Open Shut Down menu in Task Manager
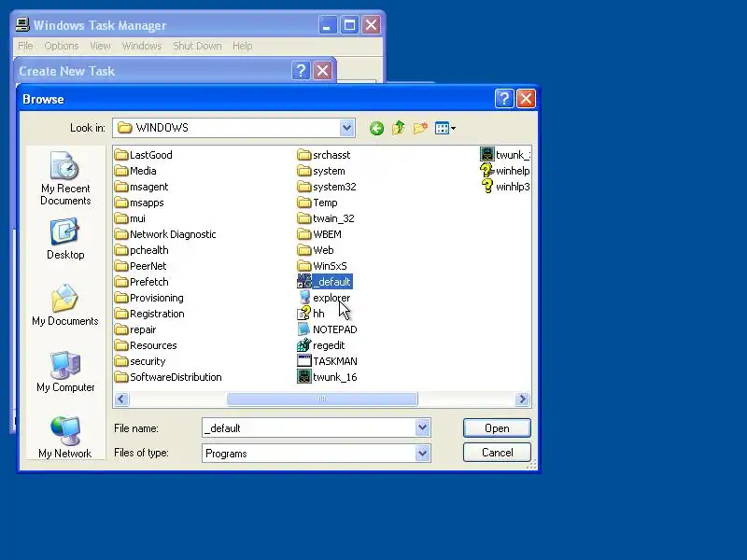The height and width of the screenshot is (560, 747). pyautogui.click(x=197, y=46)
